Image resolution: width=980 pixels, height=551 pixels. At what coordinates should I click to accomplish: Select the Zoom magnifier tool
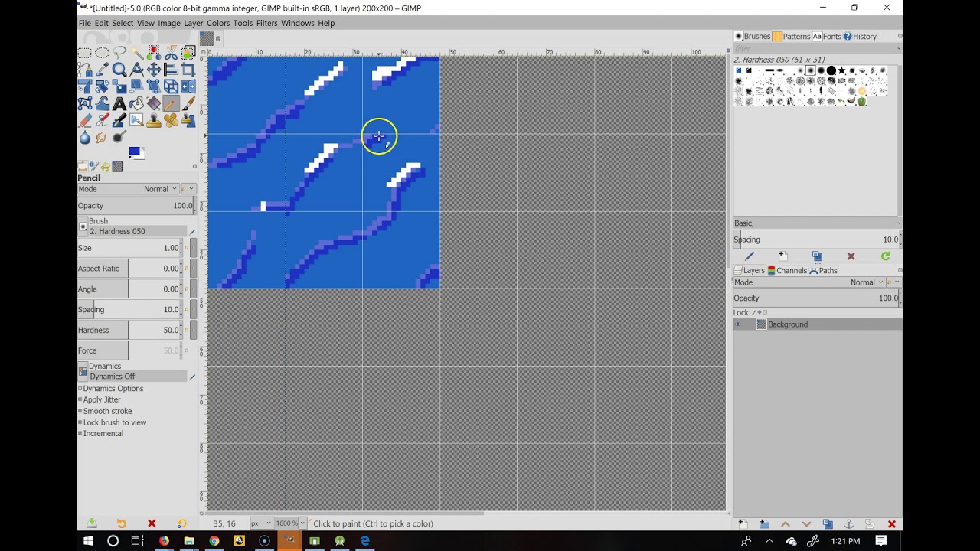119,70
